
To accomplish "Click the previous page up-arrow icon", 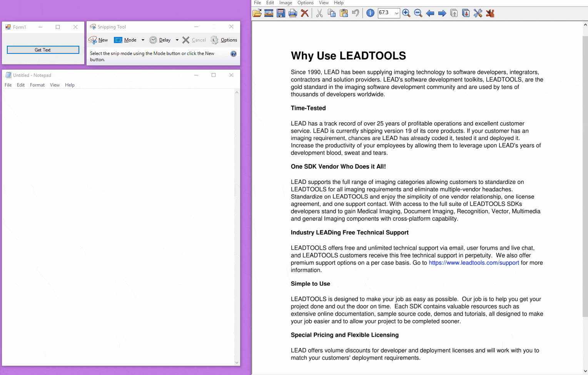I will click(x=454, y=13).
